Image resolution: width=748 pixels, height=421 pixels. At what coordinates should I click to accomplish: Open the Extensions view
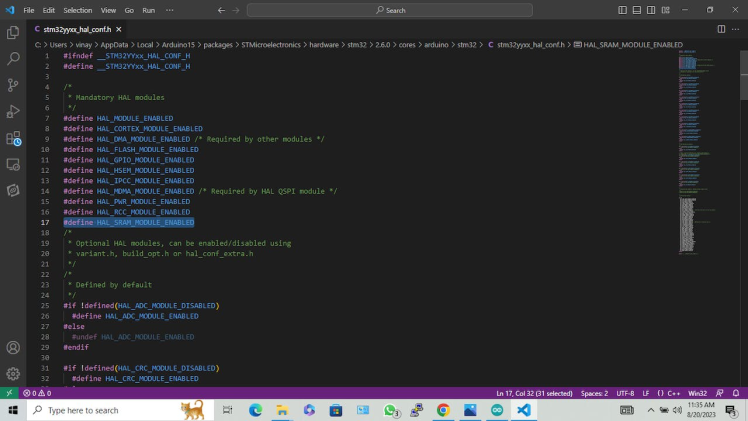tap(13, 138)
